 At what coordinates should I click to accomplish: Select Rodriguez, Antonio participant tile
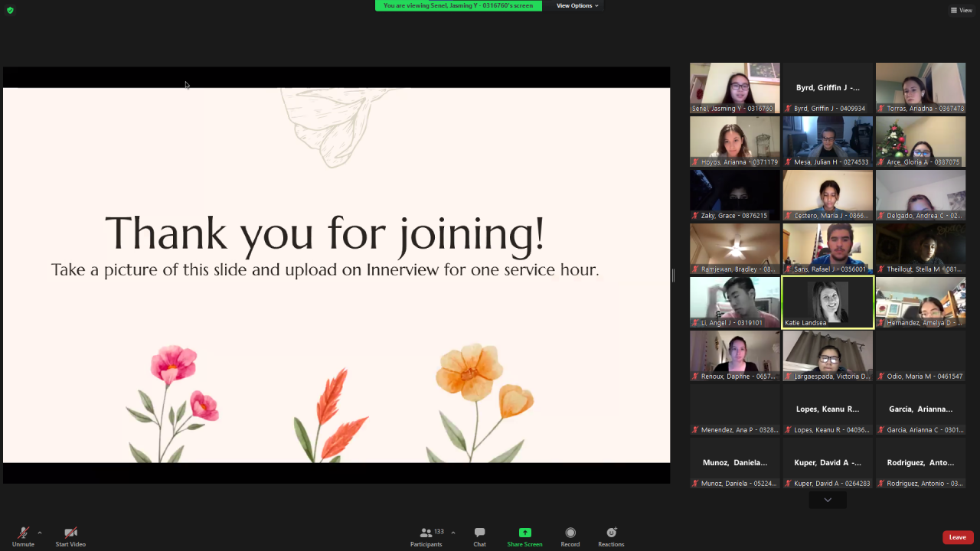920,463
